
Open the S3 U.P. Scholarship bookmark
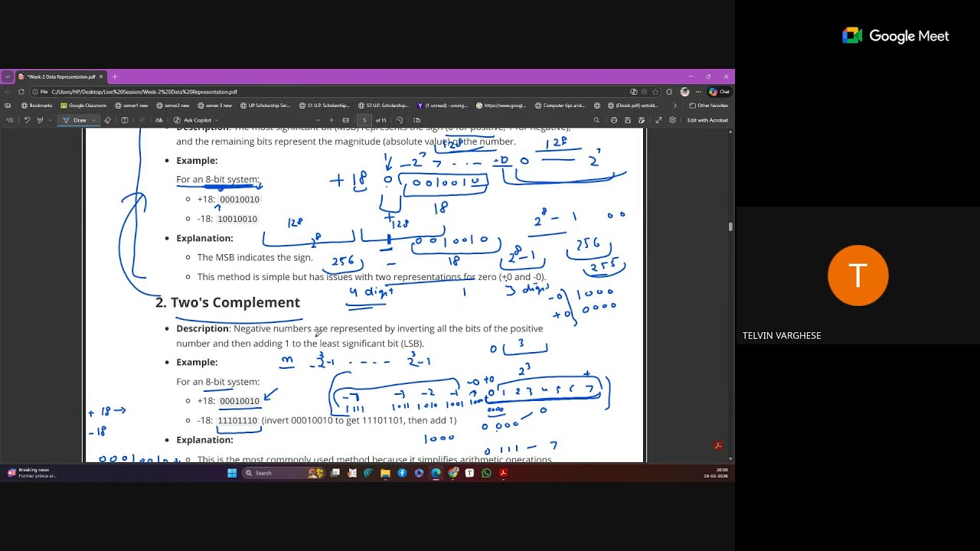pyautogui.click(x=383, y=106)
